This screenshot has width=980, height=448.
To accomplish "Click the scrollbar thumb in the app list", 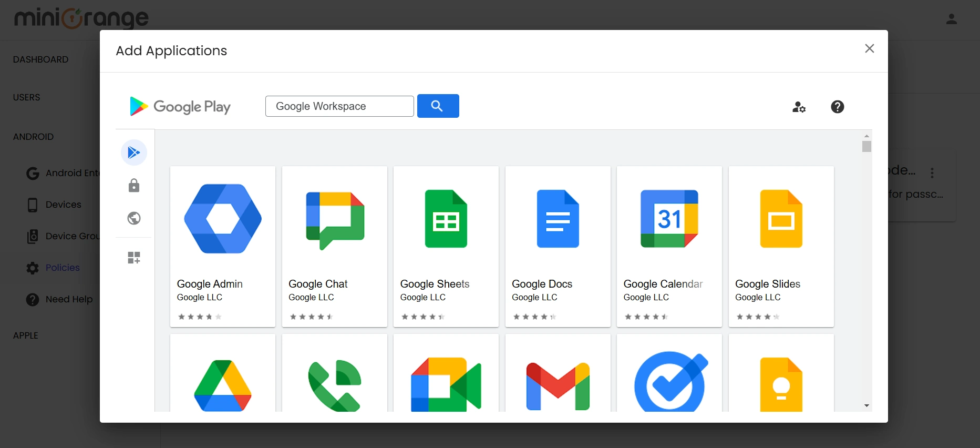I will point(866,146).
